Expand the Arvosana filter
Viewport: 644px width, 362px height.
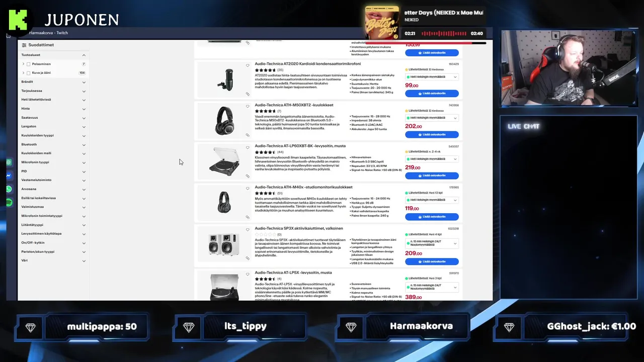tap(84, 189)
